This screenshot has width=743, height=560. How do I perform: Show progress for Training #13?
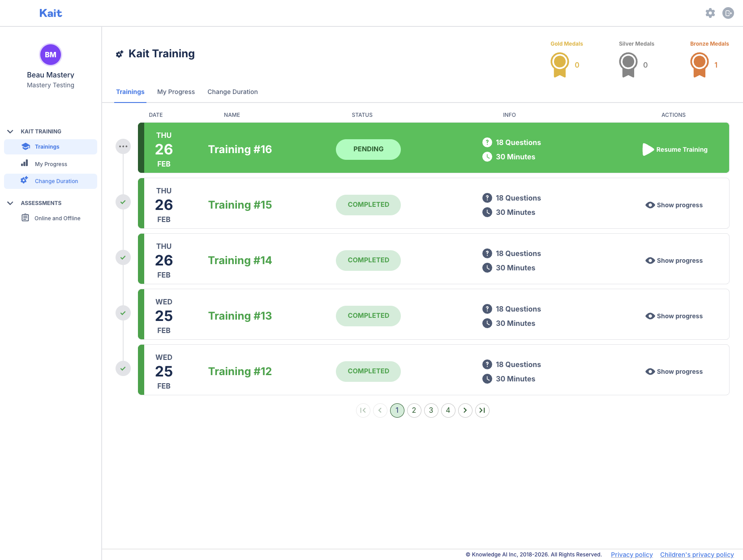tap(674, 316)
